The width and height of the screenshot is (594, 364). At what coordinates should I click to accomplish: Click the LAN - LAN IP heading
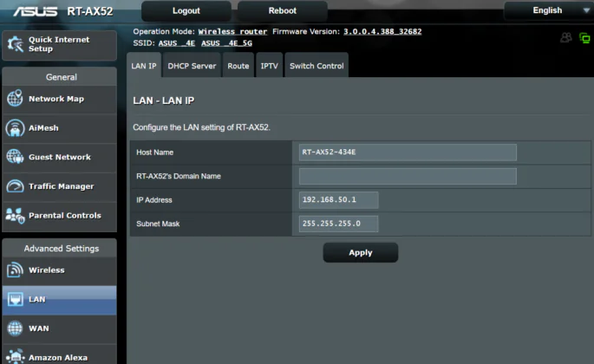(164, 101)
